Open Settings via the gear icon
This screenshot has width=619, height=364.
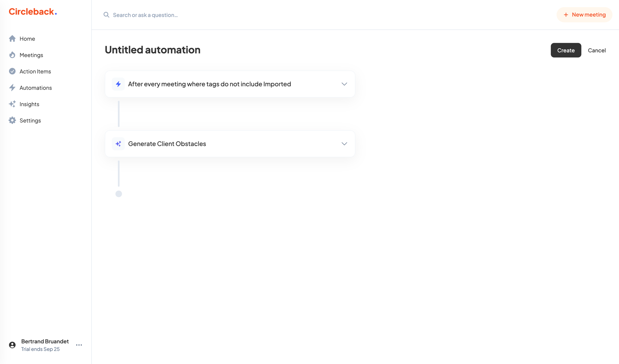(12, 120)
